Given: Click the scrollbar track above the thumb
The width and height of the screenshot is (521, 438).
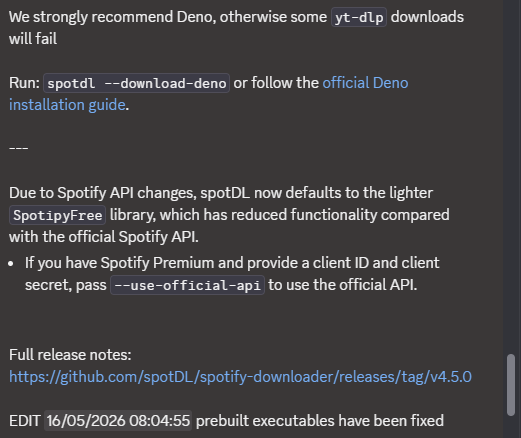Looking at the screenshot, I should point(511,177).
